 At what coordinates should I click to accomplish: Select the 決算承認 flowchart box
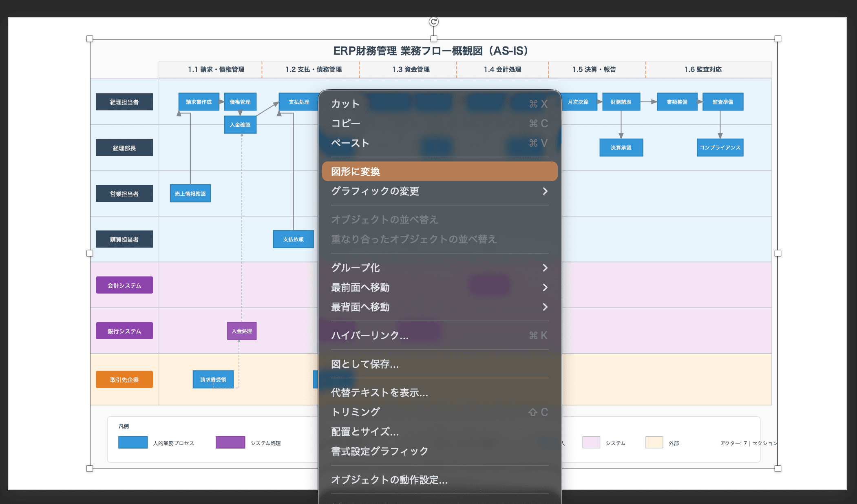(x=621, y=148)
